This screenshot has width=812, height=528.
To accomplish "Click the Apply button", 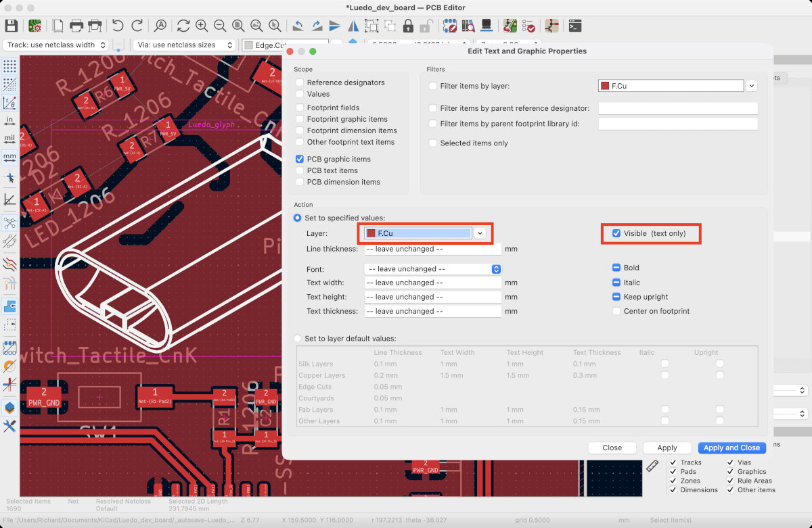I will [x=667, y=448].
